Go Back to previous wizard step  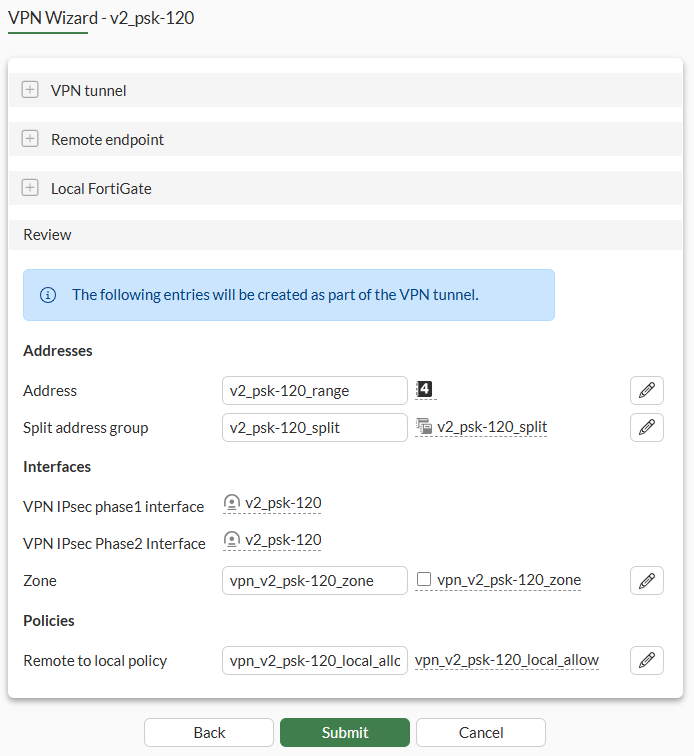[209, 733]
